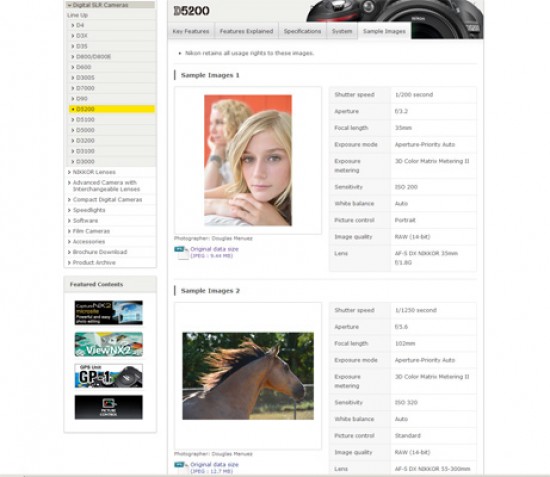550x477 pixels.
Task: Open the D3X camera page
Action: (82, 36)
